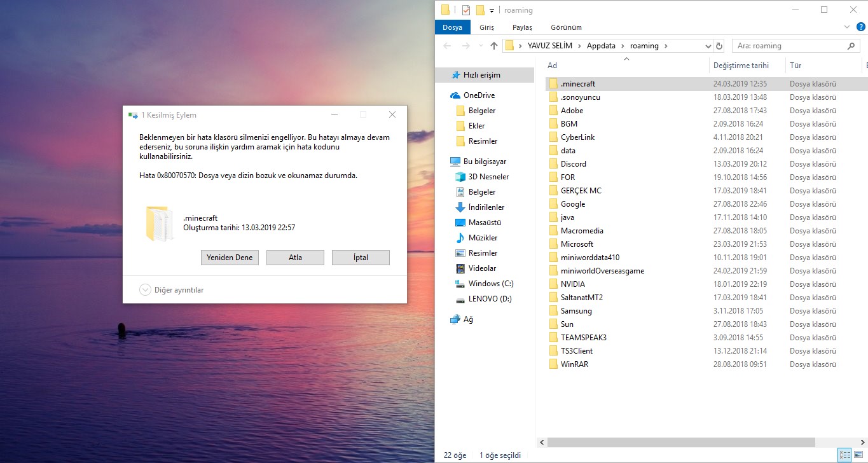868x463 pixels.
Task: Click the Up arrow navigation icon
Action: (494, 46)
